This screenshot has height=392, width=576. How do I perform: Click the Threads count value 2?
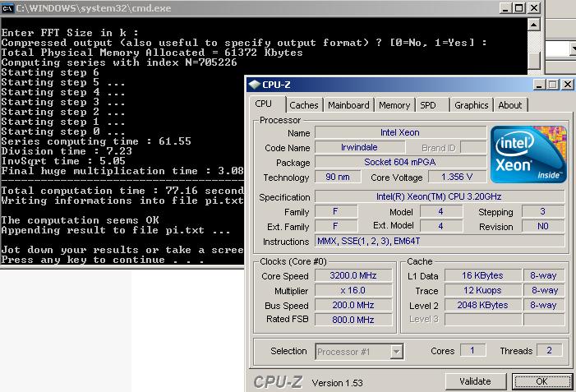pyautogui.click(x=549, y=350)
